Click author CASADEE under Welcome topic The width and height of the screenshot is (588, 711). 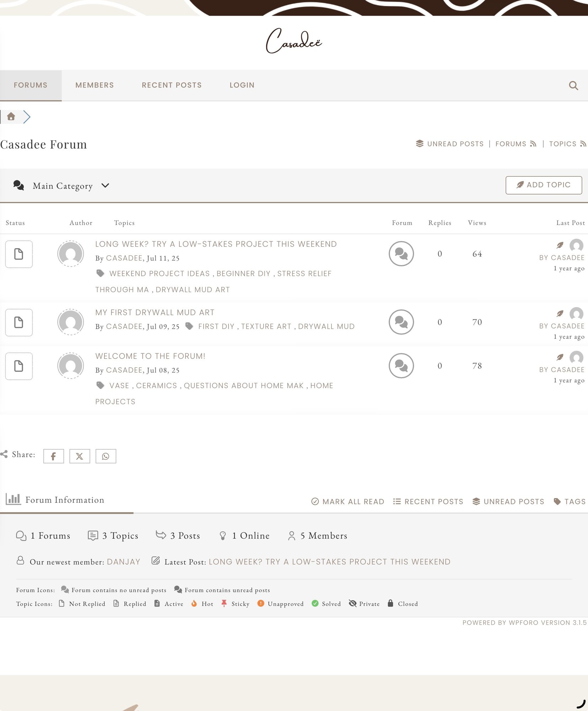point(124,370)
